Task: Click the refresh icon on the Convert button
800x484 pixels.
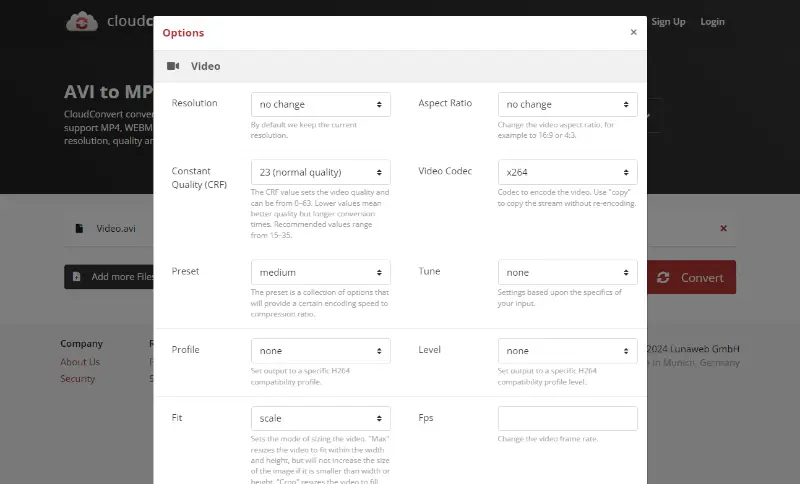Action: (663, 277)
